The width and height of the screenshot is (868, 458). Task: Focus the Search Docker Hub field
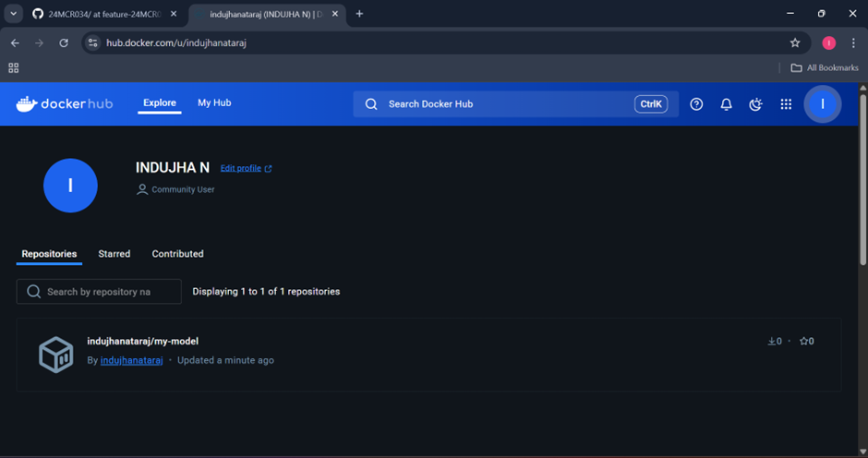point(516,104)
